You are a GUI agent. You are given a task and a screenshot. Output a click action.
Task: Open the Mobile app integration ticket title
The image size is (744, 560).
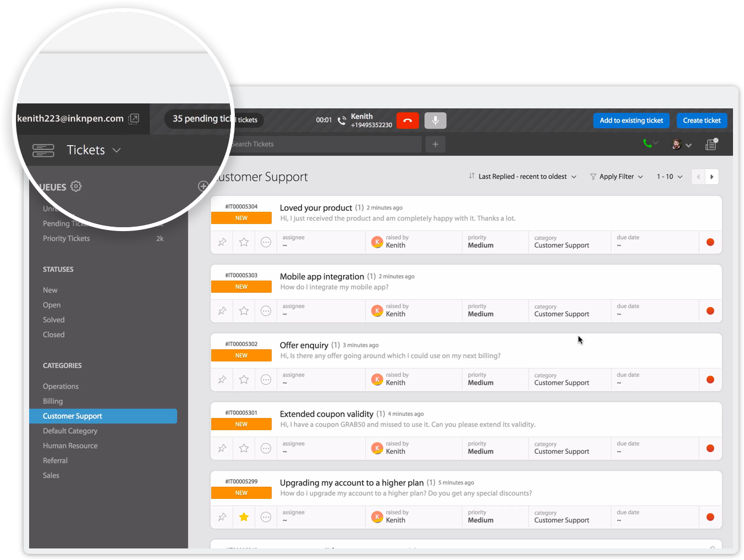322,277
